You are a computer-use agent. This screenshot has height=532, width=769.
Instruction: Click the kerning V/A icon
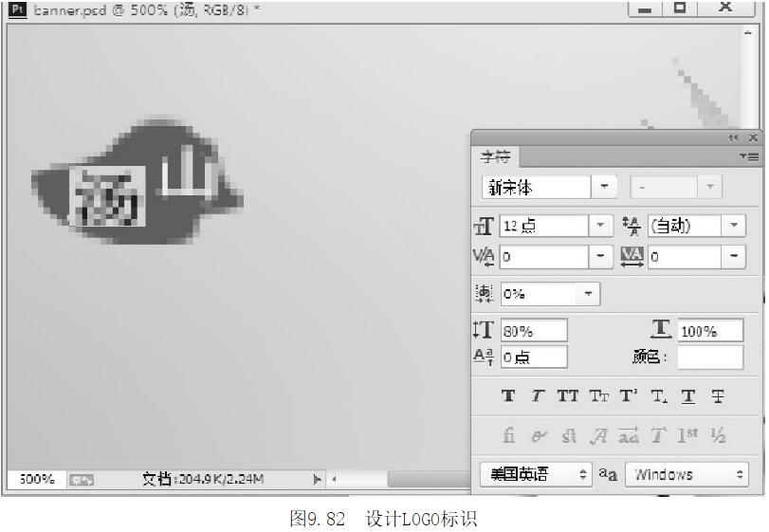484,257
